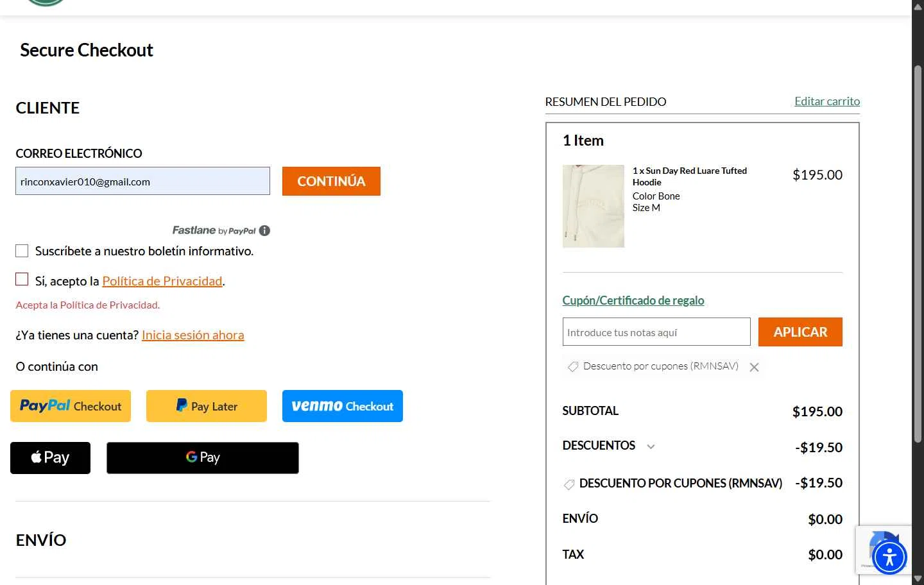This screenshot has height=585, width=924.
Task: Click the CONTINÚA button
Action: tap(331, 181)
